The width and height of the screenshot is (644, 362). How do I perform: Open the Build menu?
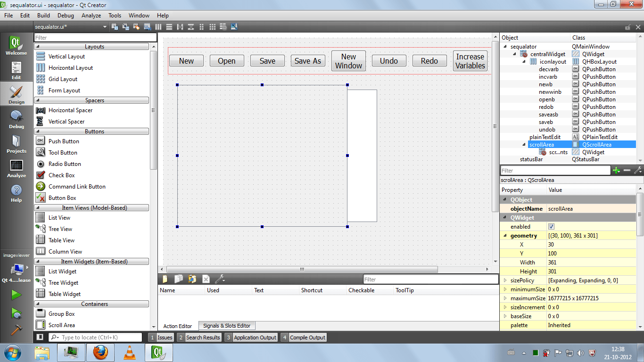[x=43, y=15]
